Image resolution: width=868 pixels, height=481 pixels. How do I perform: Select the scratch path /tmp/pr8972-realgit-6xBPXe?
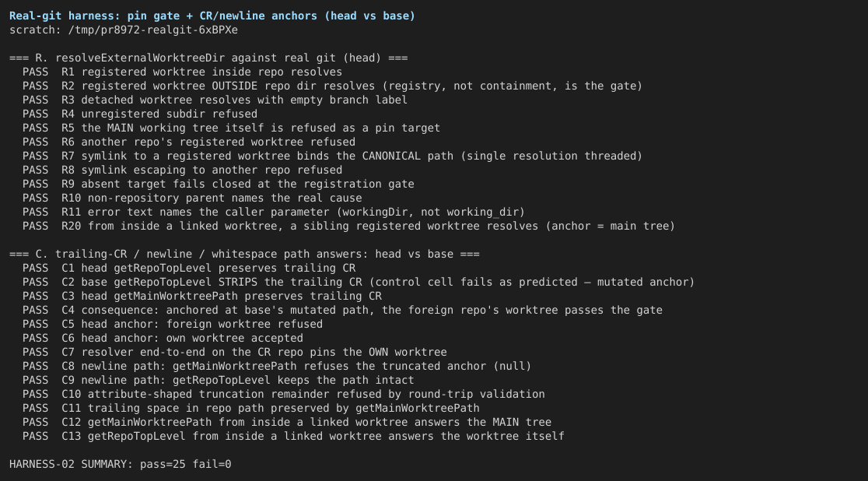click(152, 30)
